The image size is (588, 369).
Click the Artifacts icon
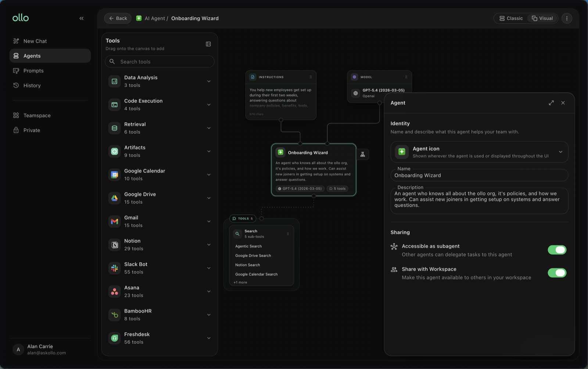click(x=115, y=151)
